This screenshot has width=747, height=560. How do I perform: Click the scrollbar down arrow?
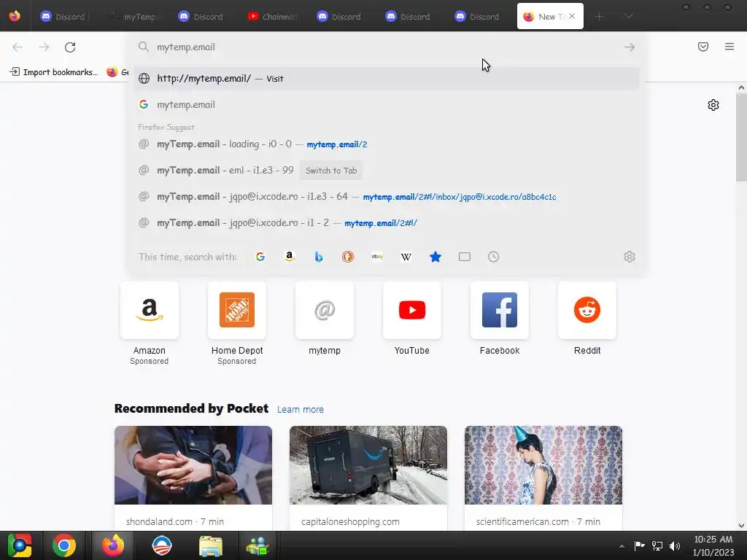pyautogui.click(x=741, y=526)
